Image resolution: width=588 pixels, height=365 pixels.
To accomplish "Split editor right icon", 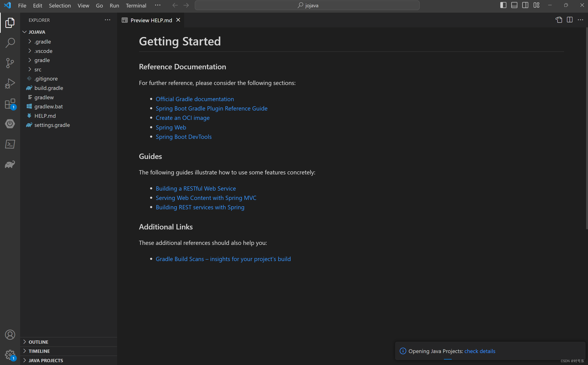I will (570, 20).
